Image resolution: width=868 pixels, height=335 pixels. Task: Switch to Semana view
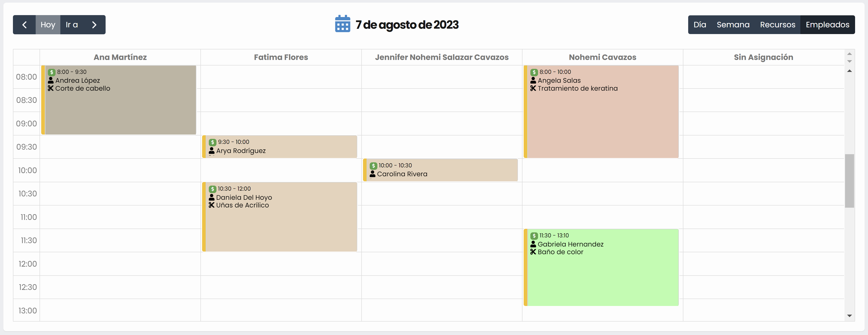tap(733, 24)
